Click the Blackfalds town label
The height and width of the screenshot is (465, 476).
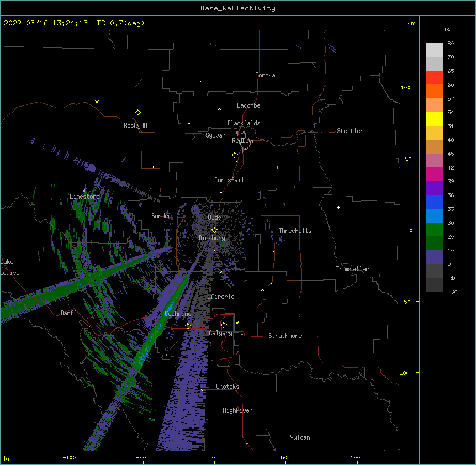244,123
